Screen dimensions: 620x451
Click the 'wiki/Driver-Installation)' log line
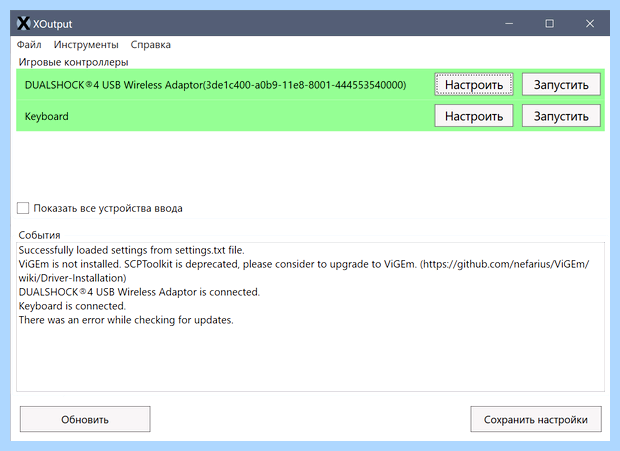pos(72,278)
